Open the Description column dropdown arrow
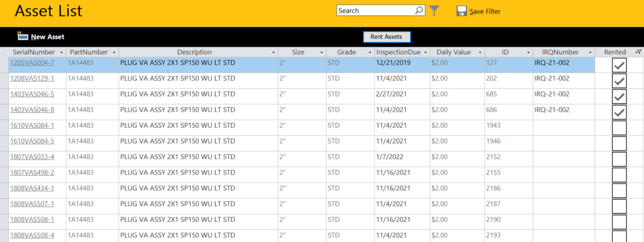 tap(273, 52)
